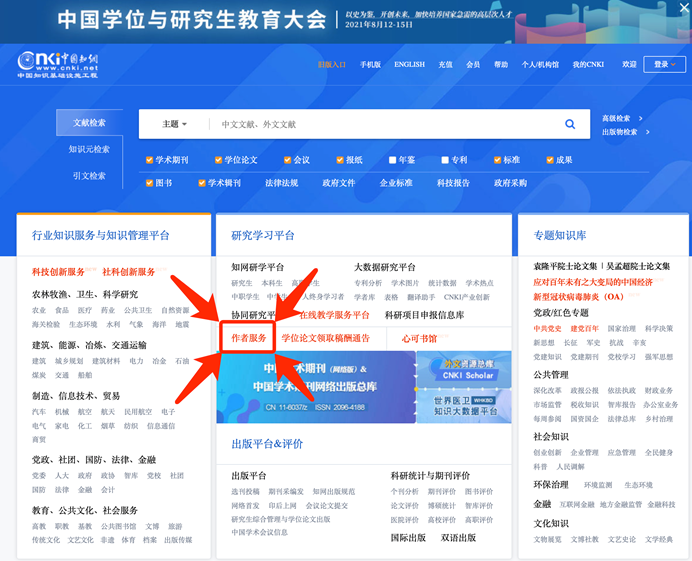The width and height of the screenshot is (692, 561).
Task: Open 科技报告 link
Action: 453,183
